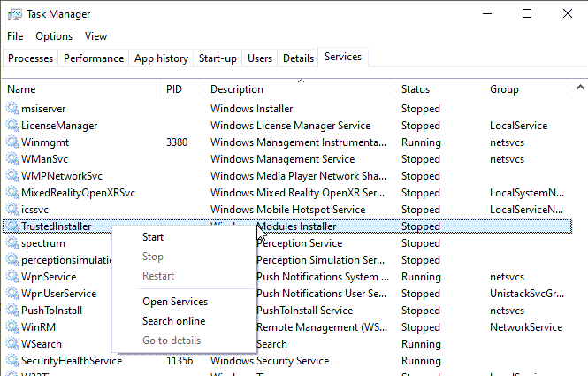This screenshot has height=376, width=588.
Task: Click the LicenseManager service gear icon
Action: [x=12, y=126]
